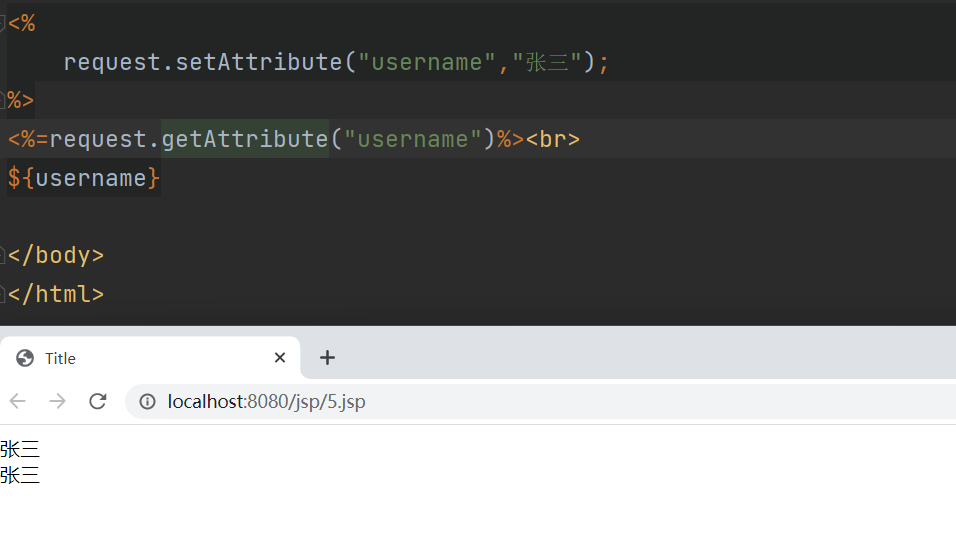Open a new browser tab

[x=327, y=358]
